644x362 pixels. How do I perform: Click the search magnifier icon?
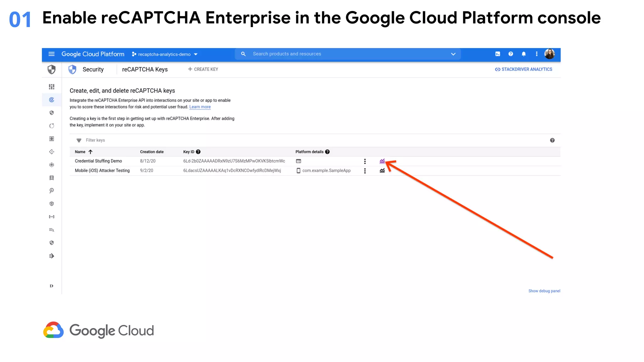243,54
